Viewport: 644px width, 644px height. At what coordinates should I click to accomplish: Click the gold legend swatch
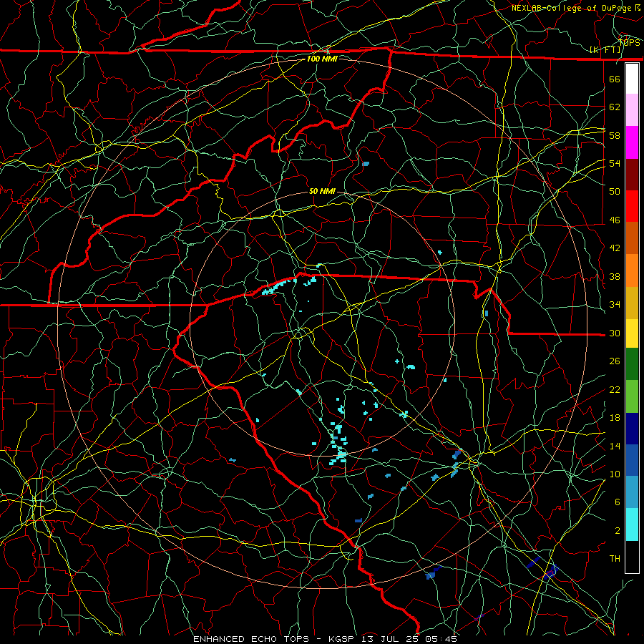[x=632, y=303]
